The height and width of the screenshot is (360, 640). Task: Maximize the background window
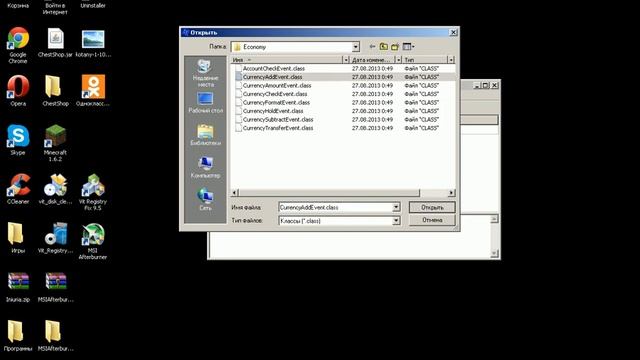485,85
